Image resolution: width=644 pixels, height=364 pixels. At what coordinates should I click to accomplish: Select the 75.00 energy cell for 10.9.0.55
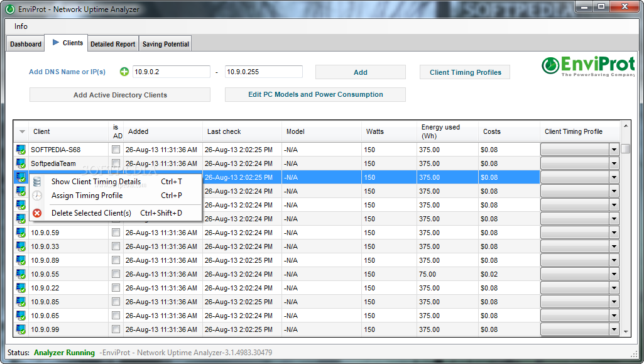tap(448, 274)
